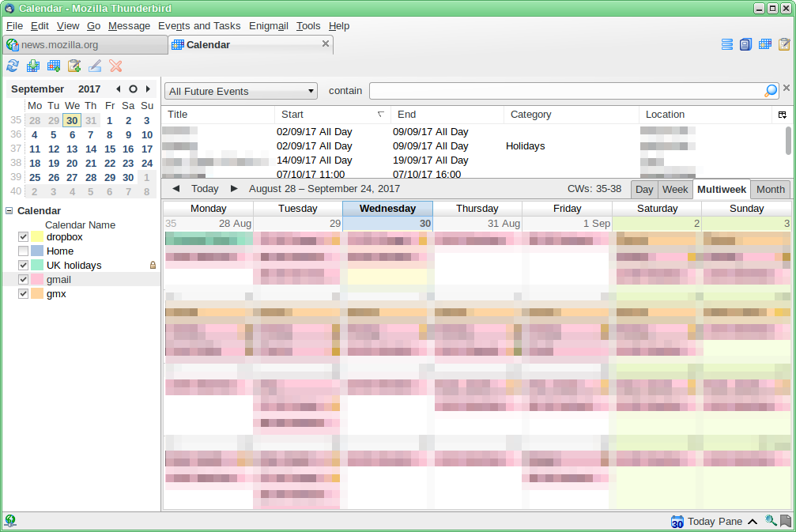
Task: Click the Today navigation button
Action: [205, 189]
